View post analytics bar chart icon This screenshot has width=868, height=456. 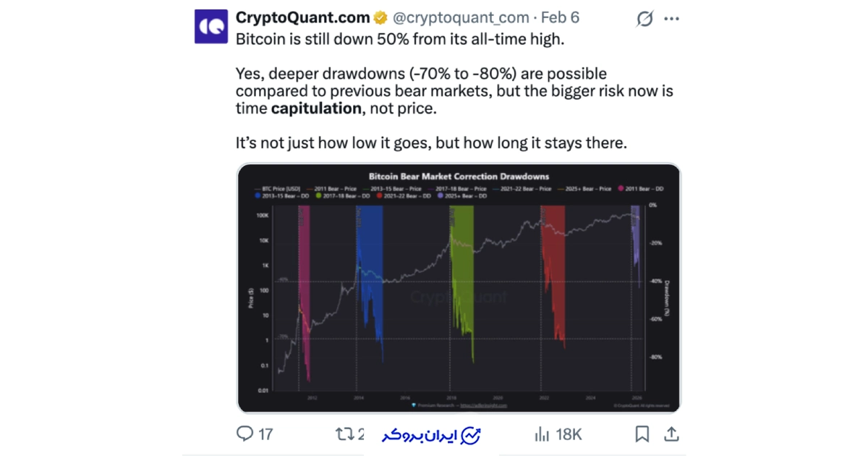point(541,434)
